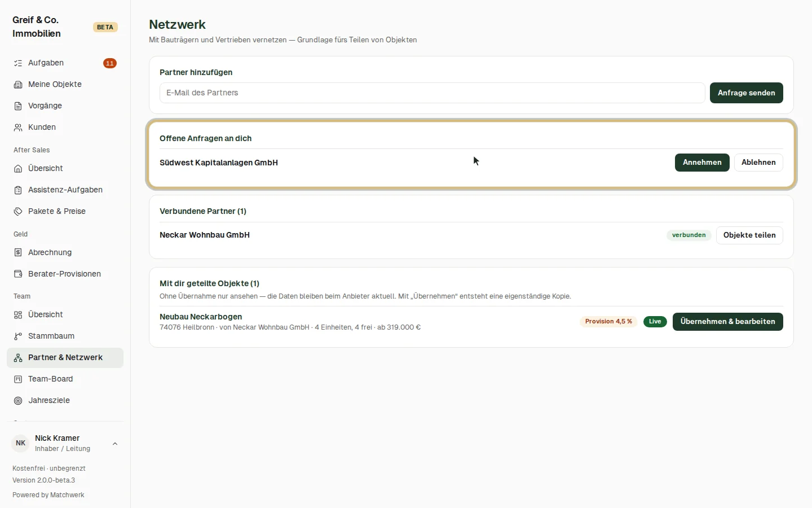Decline request with Ablehnen button
Image resolution: width=812 pixels, height=508 pixels.
click(x=758, y=163)
